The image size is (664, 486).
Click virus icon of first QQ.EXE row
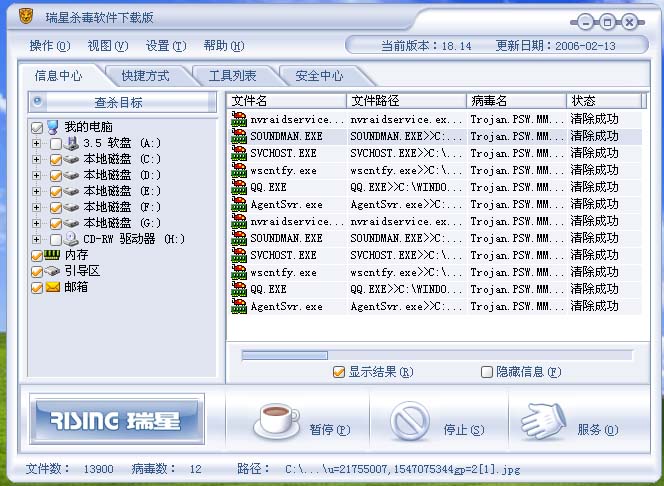[x=239, y=187]
